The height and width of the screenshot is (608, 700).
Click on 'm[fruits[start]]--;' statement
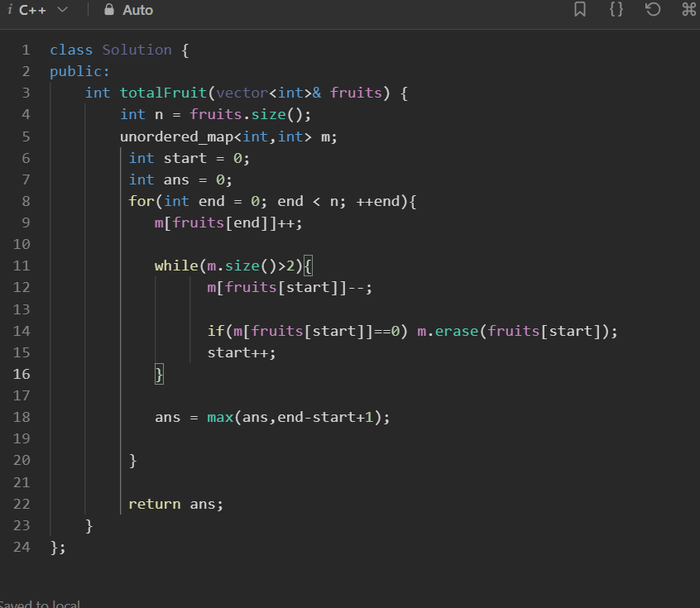290,288
